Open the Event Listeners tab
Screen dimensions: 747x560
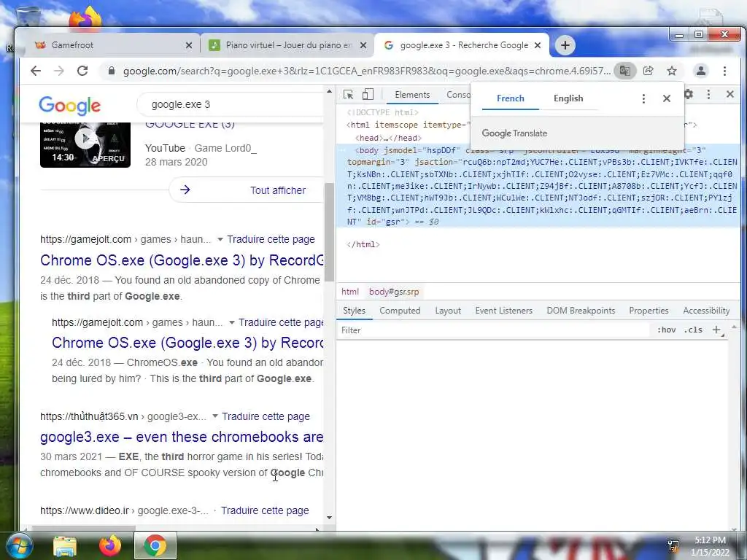point(503,311)
